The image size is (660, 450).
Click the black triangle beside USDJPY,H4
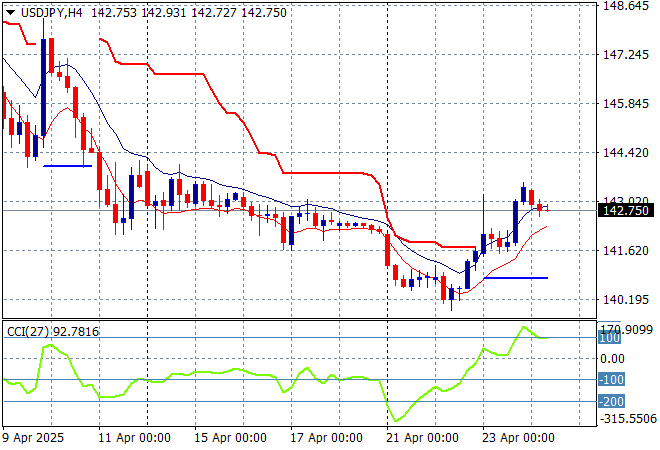click(10, 13)
